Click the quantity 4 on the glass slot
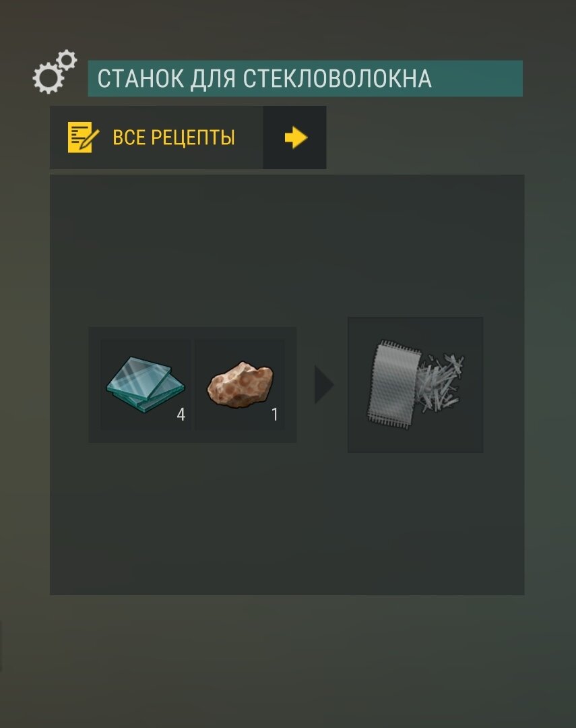 [x=181, y=414]
